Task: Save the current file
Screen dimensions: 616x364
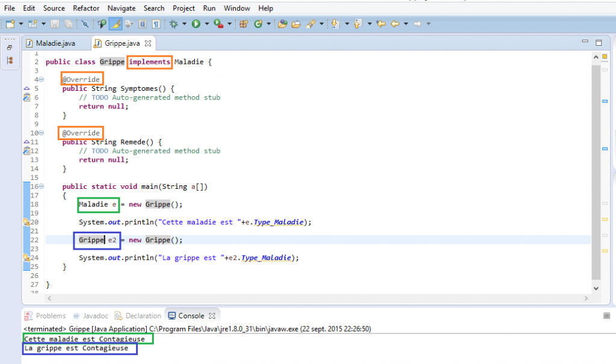Action: pos(55,24)
